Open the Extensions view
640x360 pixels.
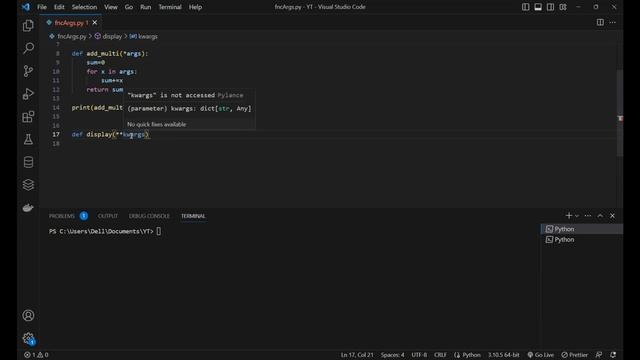[28, 117]
